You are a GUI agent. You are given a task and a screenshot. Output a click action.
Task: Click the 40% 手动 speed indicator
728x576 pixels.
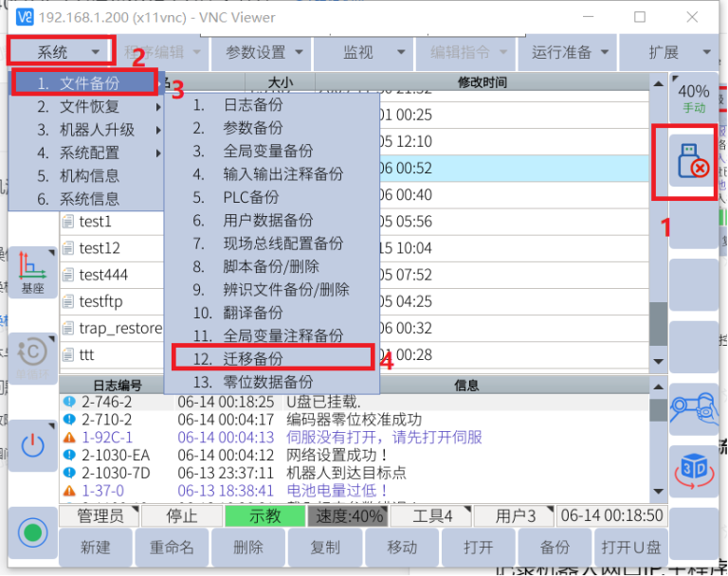pyautogui.click(x=693, y=97)
